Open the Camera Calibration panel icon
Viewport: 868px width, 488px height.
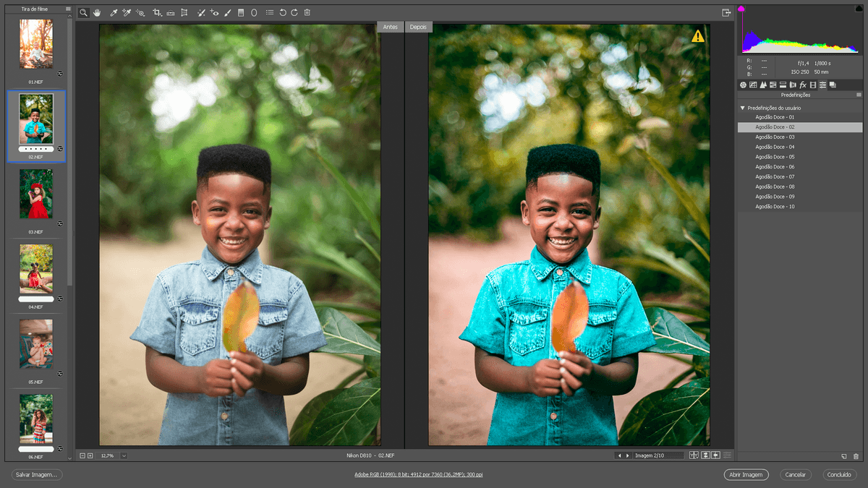(x=813, y=85)
